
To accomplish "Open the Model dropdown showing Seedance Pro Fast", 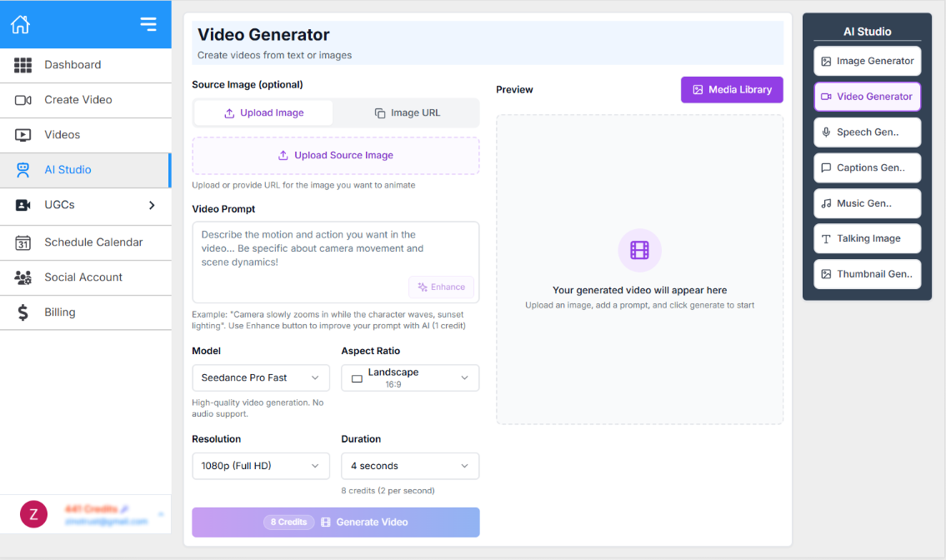I will click(260, 377).
